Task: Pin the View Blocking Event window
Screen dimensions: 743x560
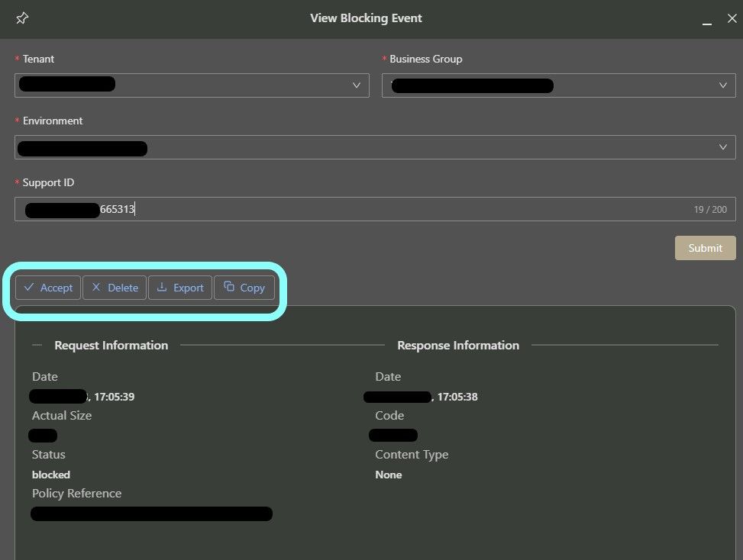Action: (x=22, y=18)
